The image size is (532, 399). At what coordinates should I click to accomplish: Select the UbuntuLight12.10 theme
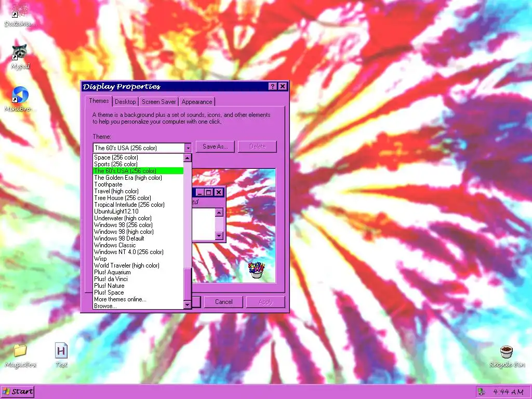click(x=138, y=211)
